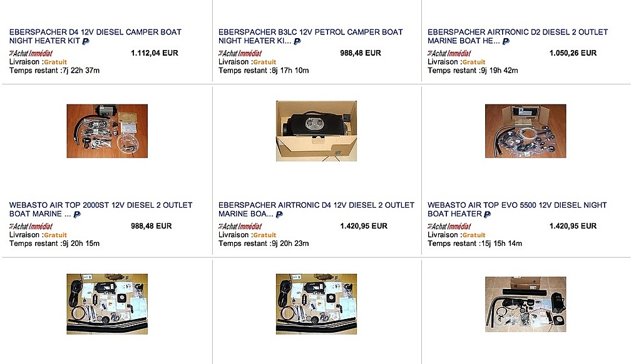Screen dimensions: 641x364
Task: Open the Eberspacher B3LC 12V Petrol Camper listing
Action: 310,36
